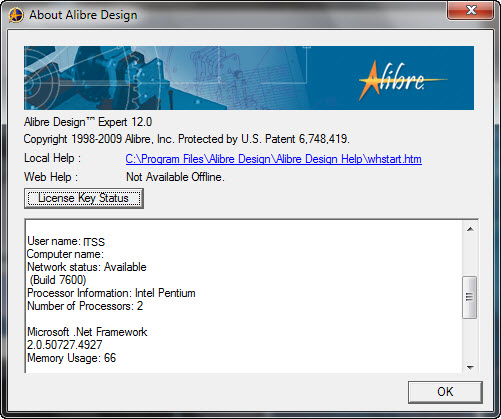Click the '(Build 7600)' line
501x419 pixels.
58,280
